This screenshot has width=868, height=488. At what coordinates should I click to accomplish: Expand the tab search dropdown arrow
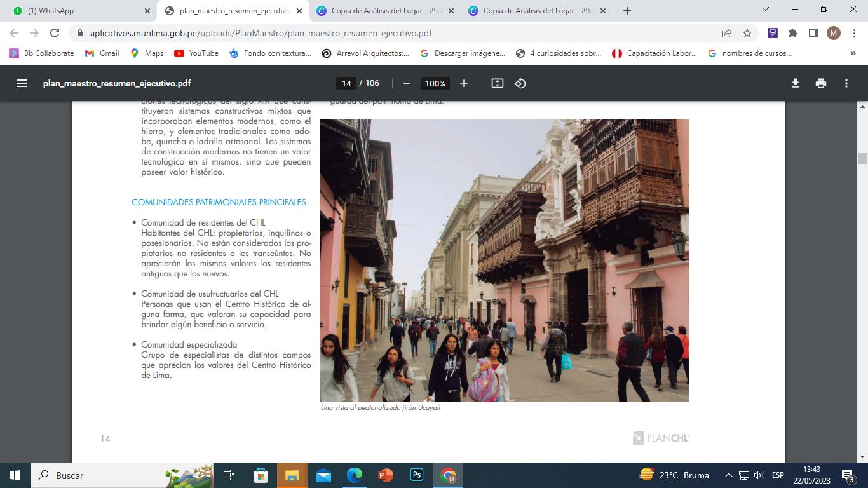(765, 10)
